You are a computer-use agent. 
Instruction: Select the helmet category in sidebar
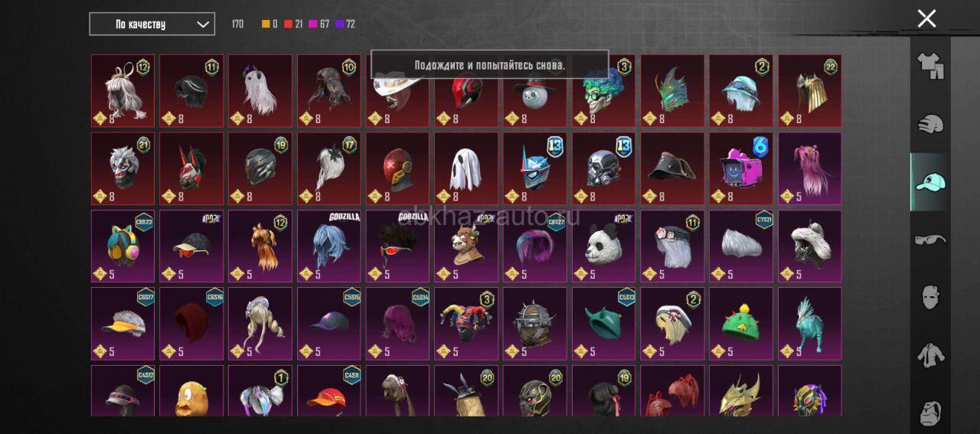[x=930, y=124]
